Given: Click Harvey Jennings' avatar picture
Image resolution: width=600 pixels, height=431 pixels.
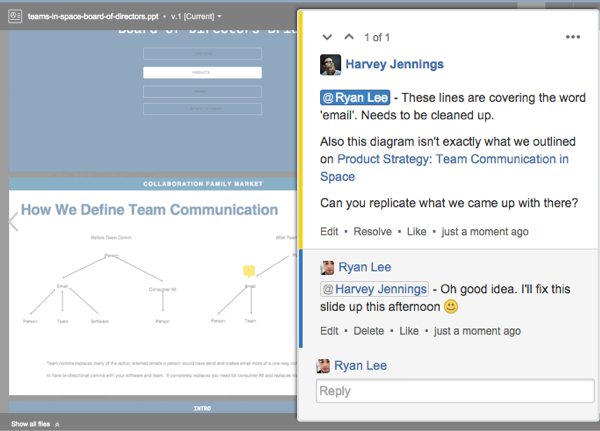Looking at the screenshot, I should pos(330,65).
